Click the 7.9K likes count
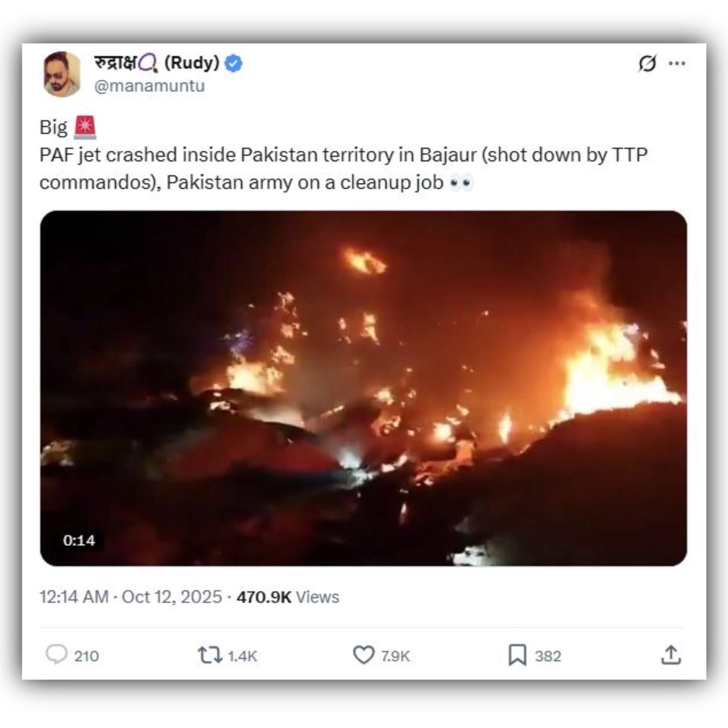Viewport: 728px width, 728px height. coord(395,656)
